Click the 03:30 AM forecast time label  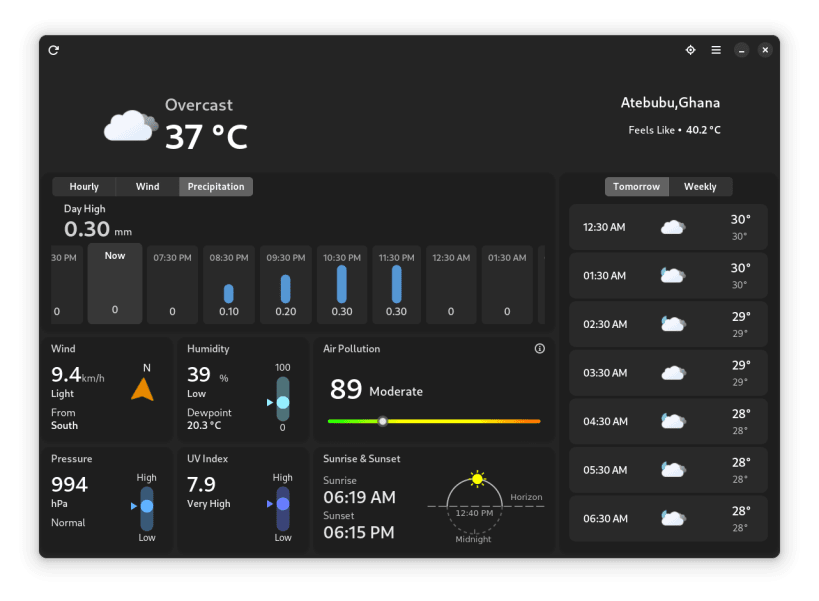pos(605,373)
